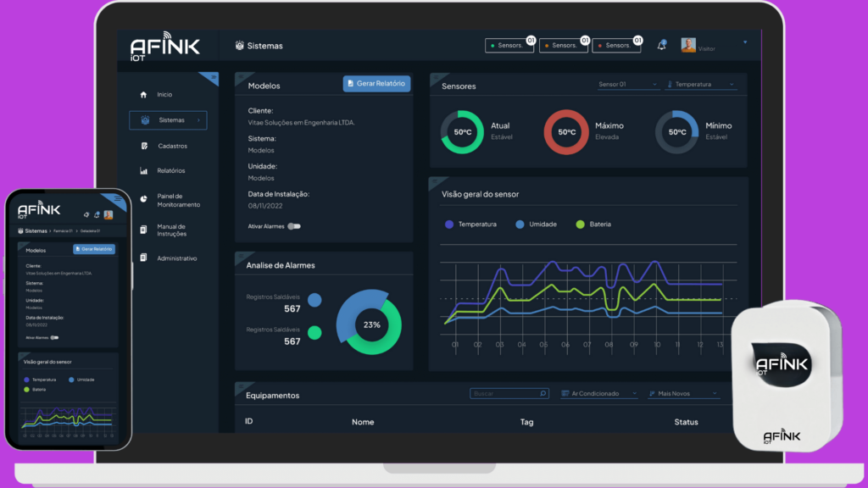Click the search magnifier icon in Equipamentos
The height and width of the screenshot is (488, 868).
(x=543, y=394)
